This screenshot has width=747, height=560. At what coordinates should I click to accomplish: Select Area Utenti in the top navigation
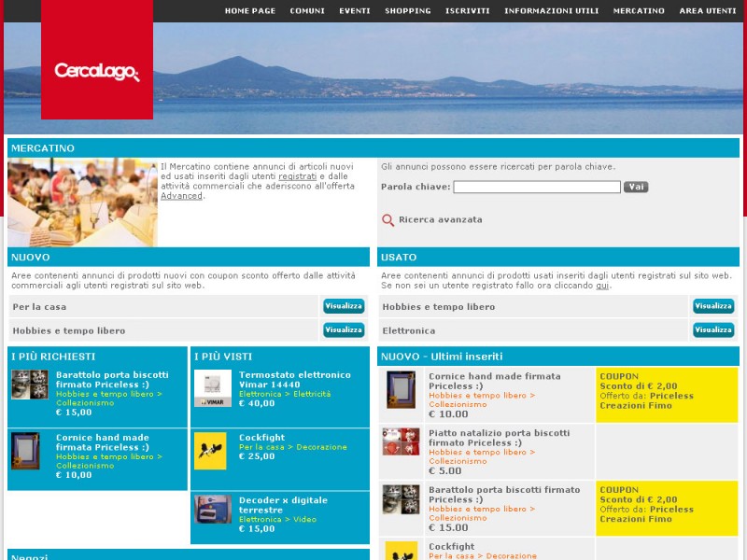[707, 11]
